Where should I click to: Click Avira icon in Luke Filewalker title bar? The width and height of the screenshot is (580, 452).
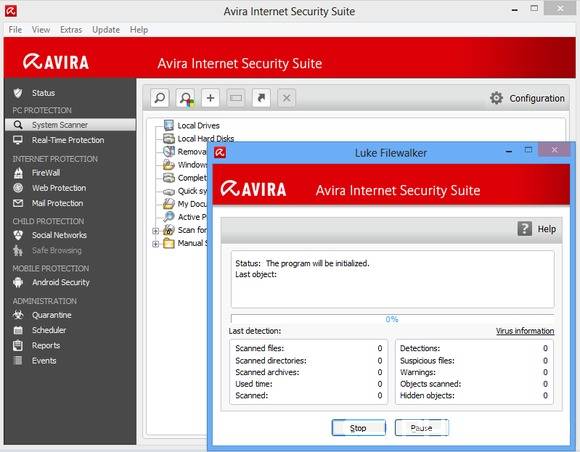coord(220,152)
